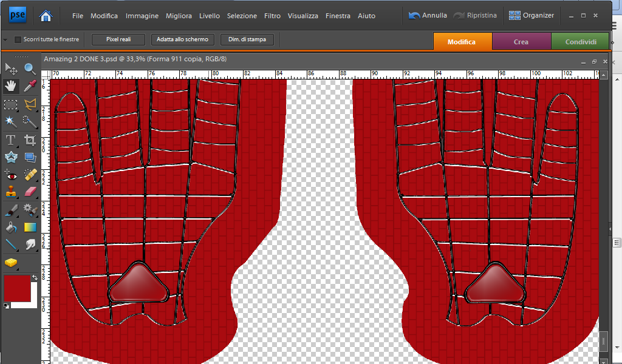Choose the Crop tool
The width and height of the screenshot is (622, 364).
30,140
